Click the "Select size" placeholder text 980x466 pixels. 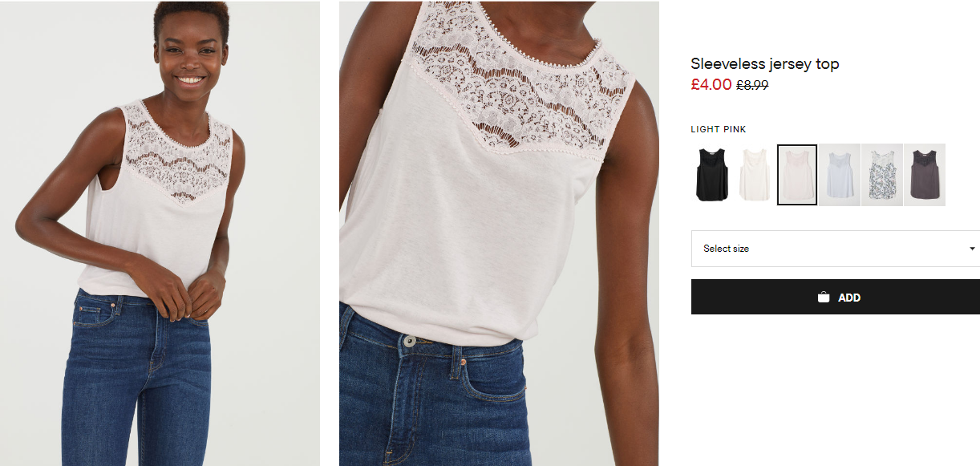tap(726, 249)
